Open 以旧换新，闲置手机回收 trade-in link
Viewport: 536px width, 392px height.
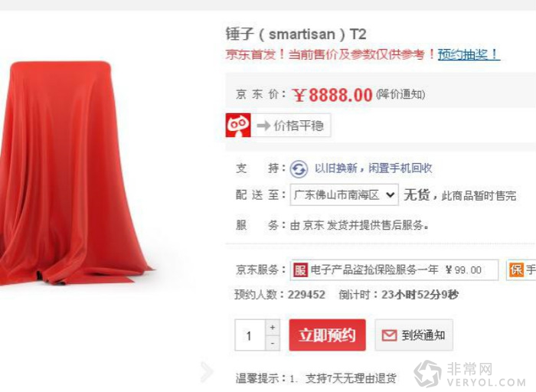(374, 168)
